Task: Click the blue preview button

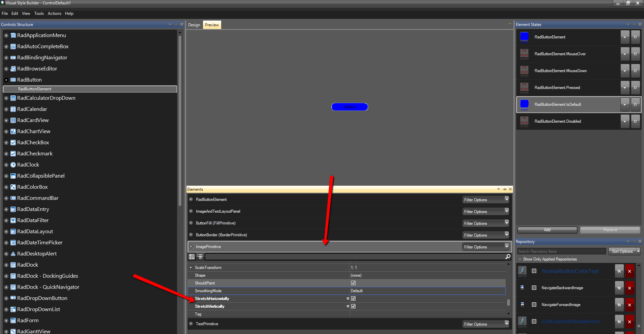Action: (350, 107)
